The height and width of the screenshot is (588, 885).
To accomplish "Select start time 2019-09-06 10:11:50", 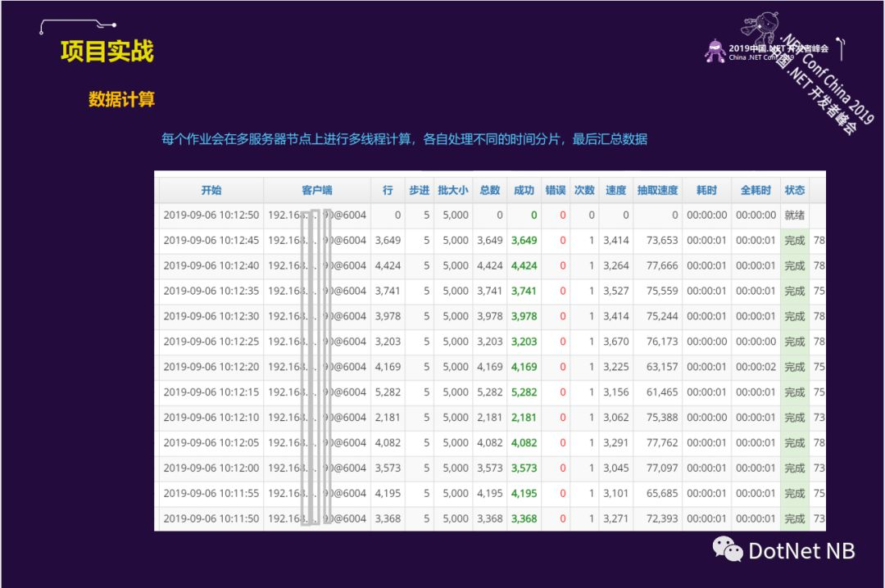I will click(x=211, y=518).
